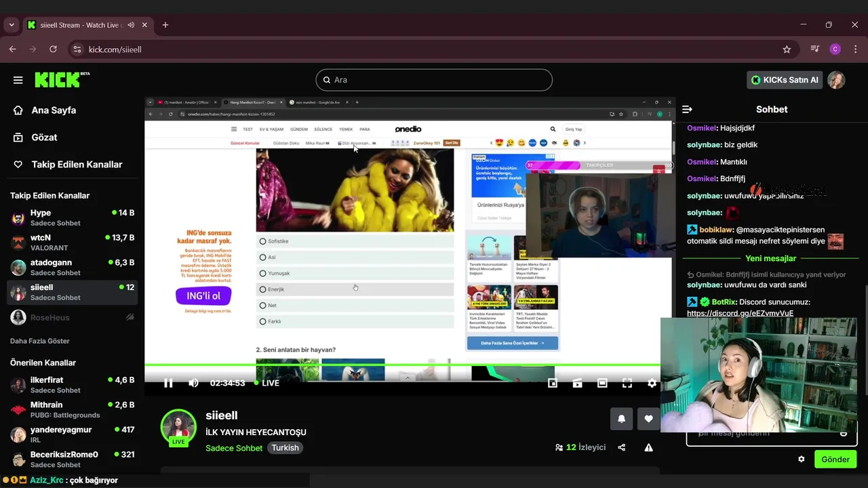Reload the kick.com page
868x488 pixels.
point(53,49)
